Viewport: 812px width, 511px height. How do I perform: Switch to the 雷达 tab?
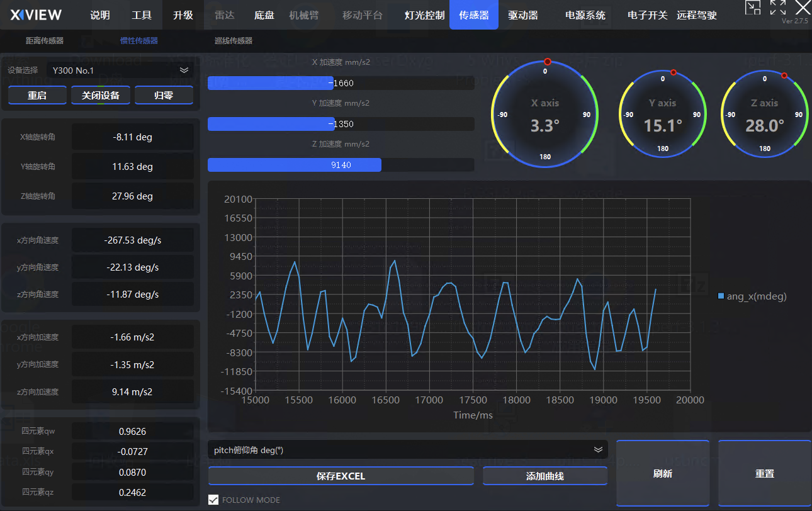[x=225, y=15]
